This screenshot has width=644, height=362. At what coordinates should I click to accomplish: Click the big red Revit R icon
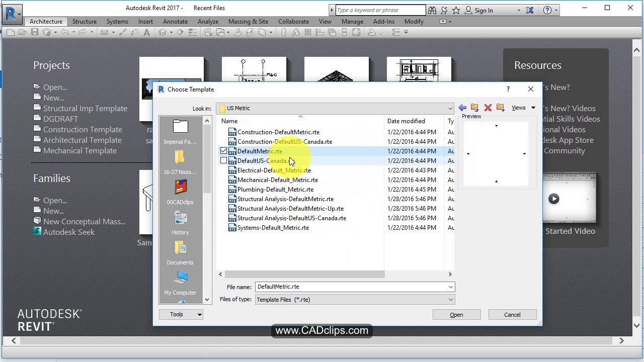[11, 14]
